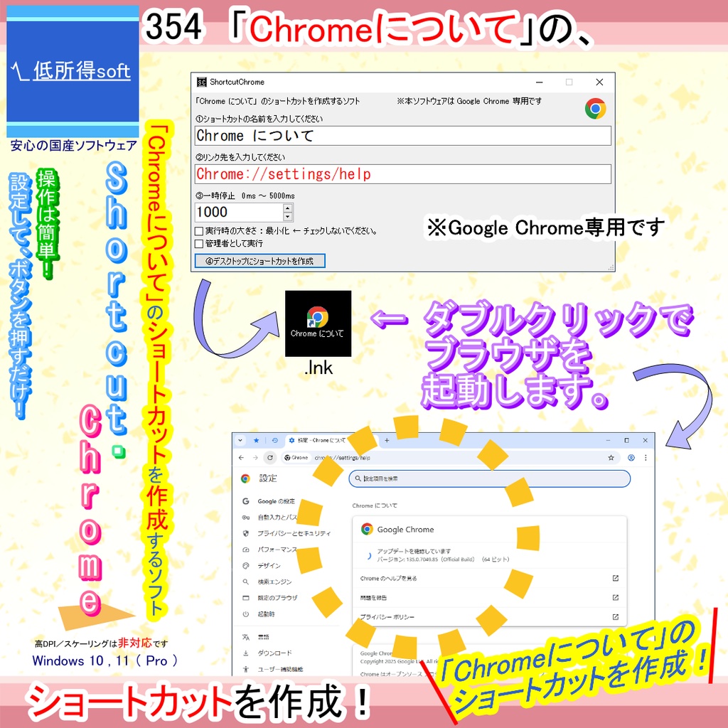The width and height of the screenshot is (728, 728).
Task: Open Chrome's three-dot menu
Action: coord(646,457)
